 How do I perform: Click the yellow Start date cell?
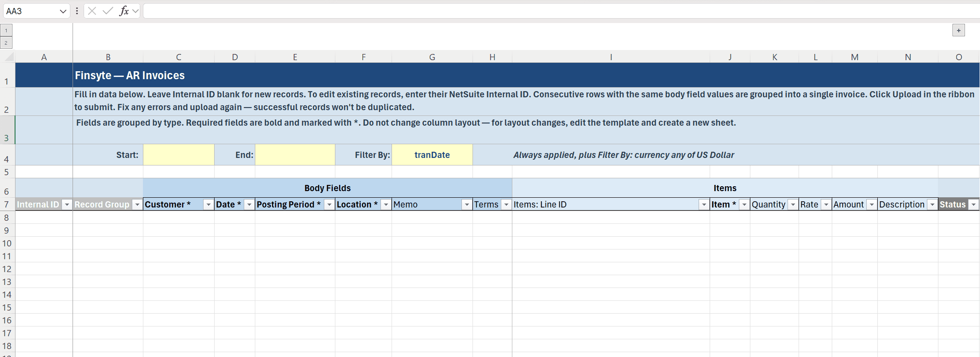click(179, 155)
